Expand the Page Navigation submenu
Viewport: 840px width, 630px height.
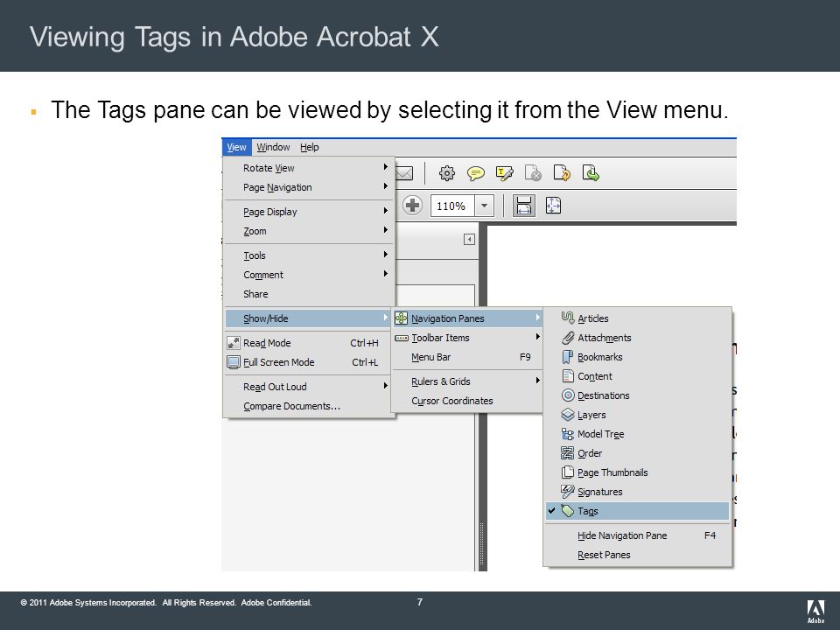pyautogui.click(x=309, y=187)
